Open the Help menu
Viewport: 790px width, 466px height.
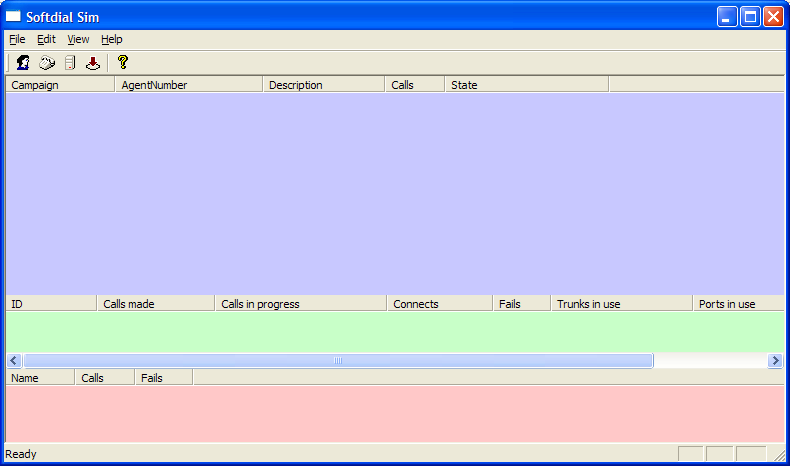tap(111, 39)
